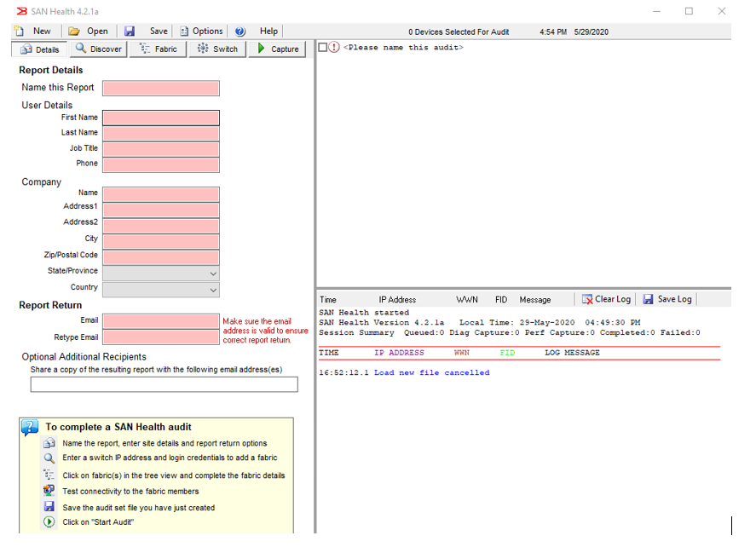Click the Save Log button
The width and height of the screenshot is (756, 553).
point(667,299)
